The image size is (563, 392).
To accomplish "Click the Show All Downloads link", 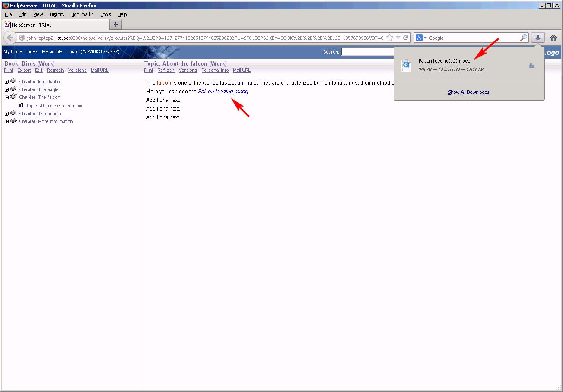I will [468, 92].
